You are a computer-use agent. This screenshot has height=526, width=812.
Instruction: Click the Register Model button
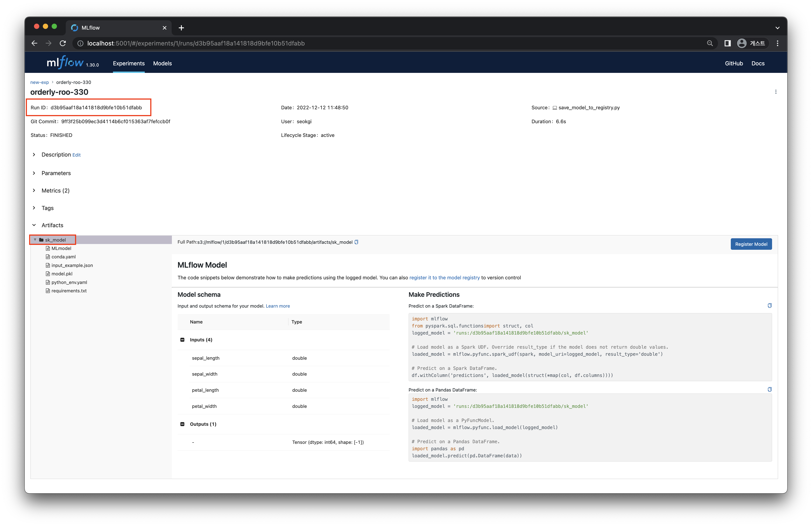coord(751,243)
